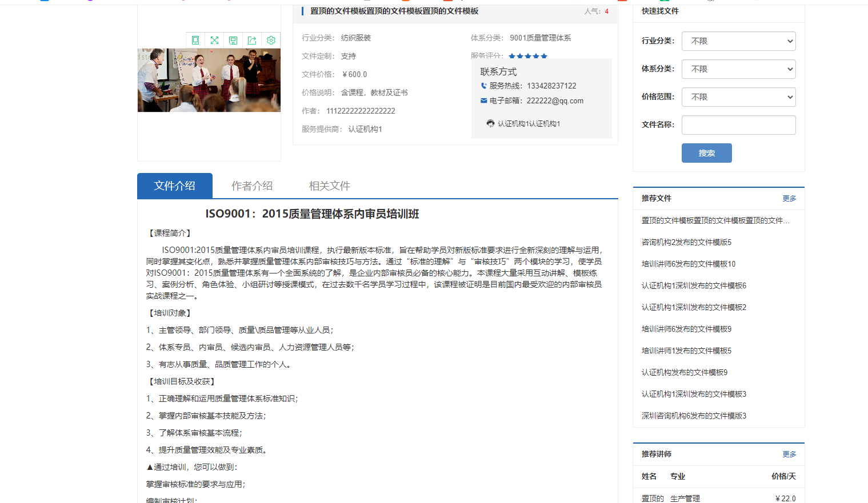Click the 搜索 button
868x503 pixels.
706,153
